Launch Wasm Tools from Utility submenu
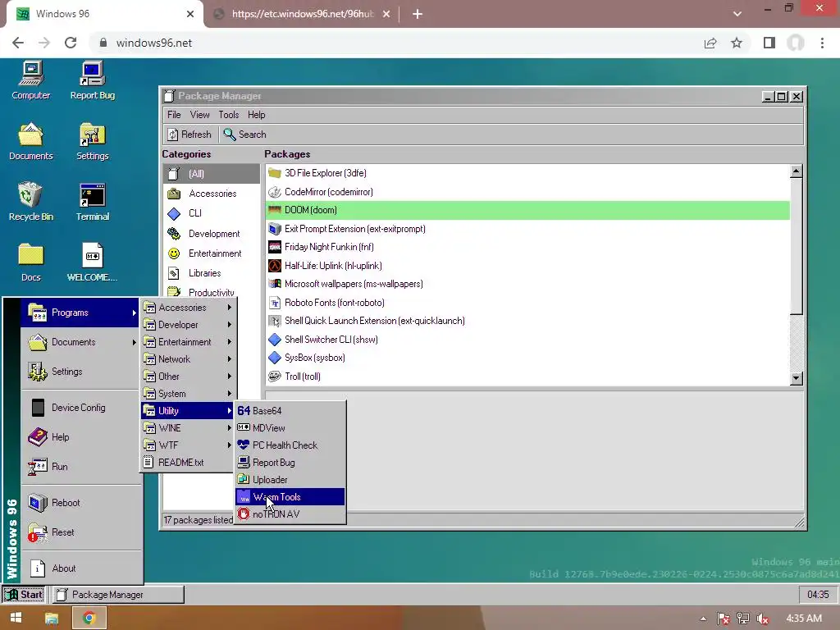The height and width of the screenshot is (630, 840). pos(290,497)
